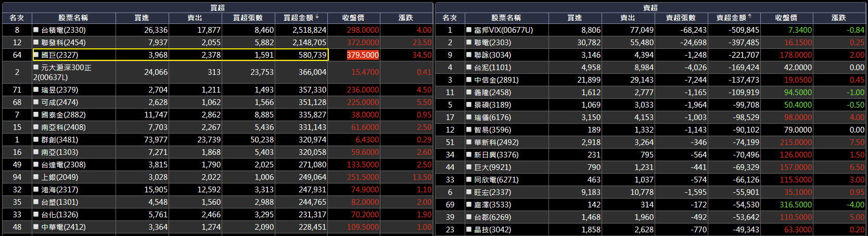Mark the checkbox beside 中信金(2891)

[469, 80]
